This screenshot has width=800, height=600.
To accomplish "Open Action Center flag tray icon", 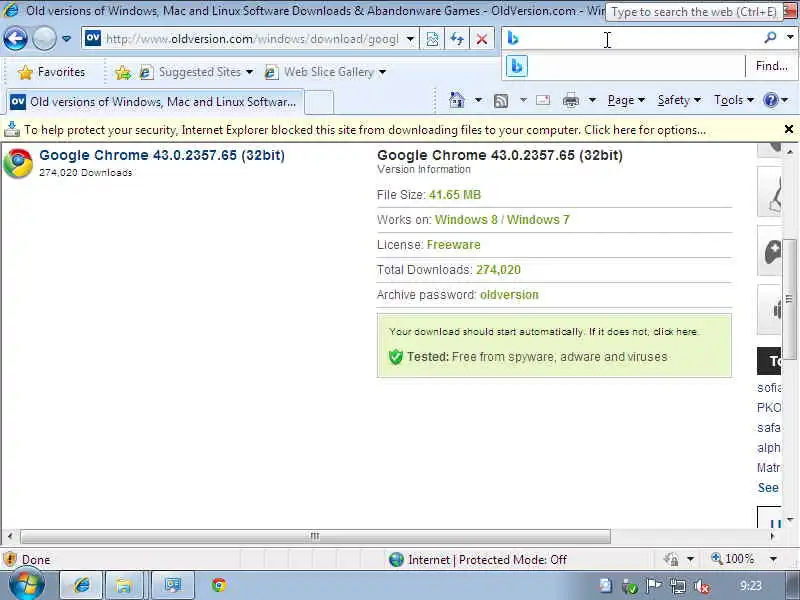I will click(654, 586).
